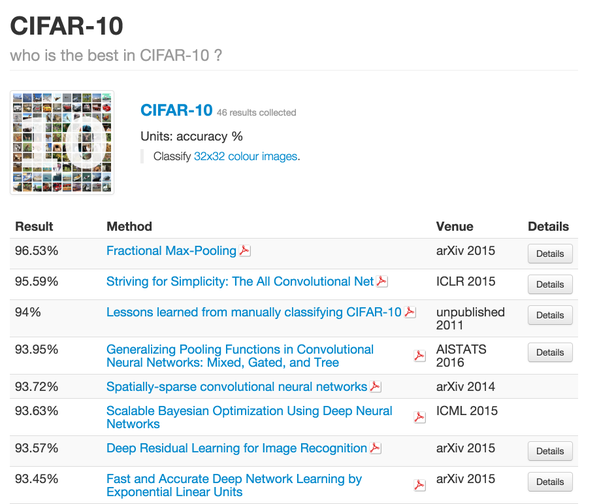Click the Units: accuracy % text
This screenshot has height=504, width=599.
click(191, 136)
